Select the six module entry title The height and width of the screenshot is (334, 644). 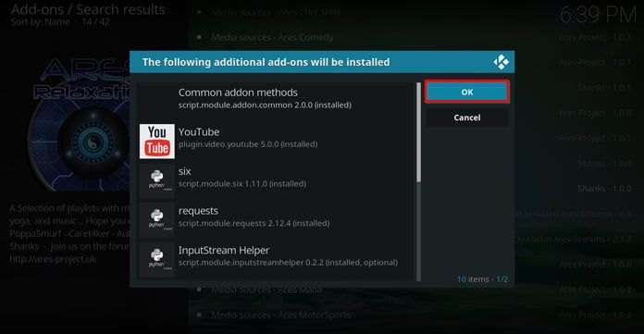(x=184, y=171)
